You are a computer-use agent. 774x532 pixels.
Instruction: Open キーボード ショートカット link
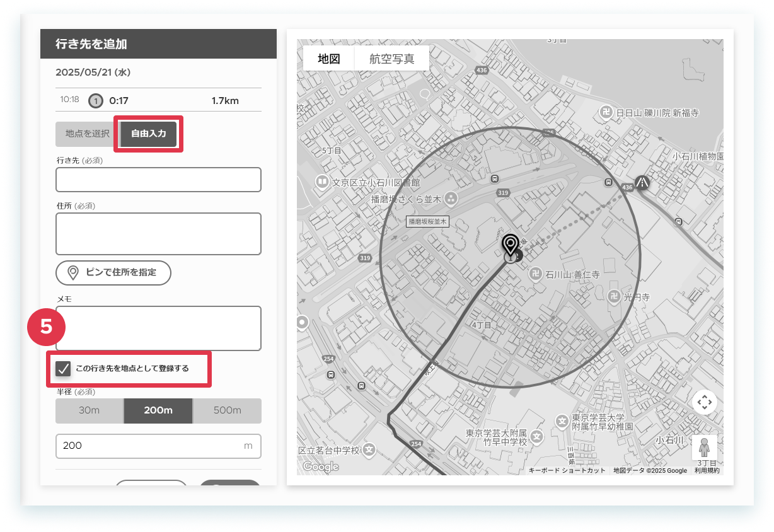[x=567, y=471]
